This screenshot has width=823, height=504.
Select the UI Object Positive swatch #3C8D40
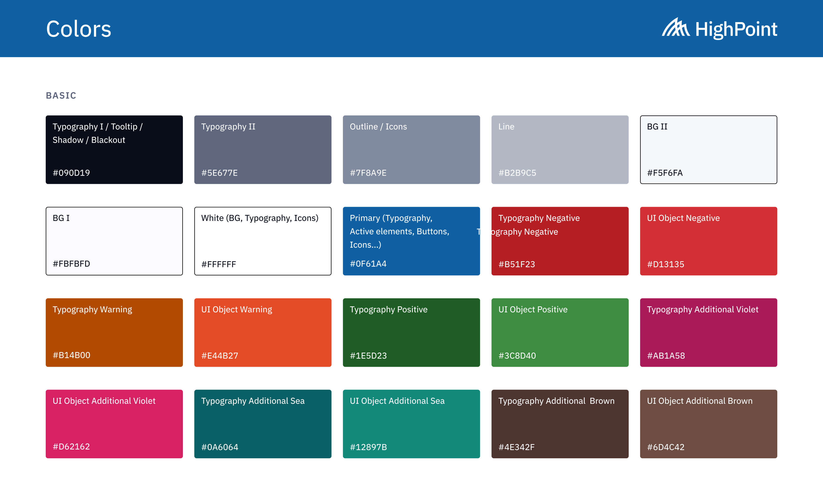(x=560, y=333)
